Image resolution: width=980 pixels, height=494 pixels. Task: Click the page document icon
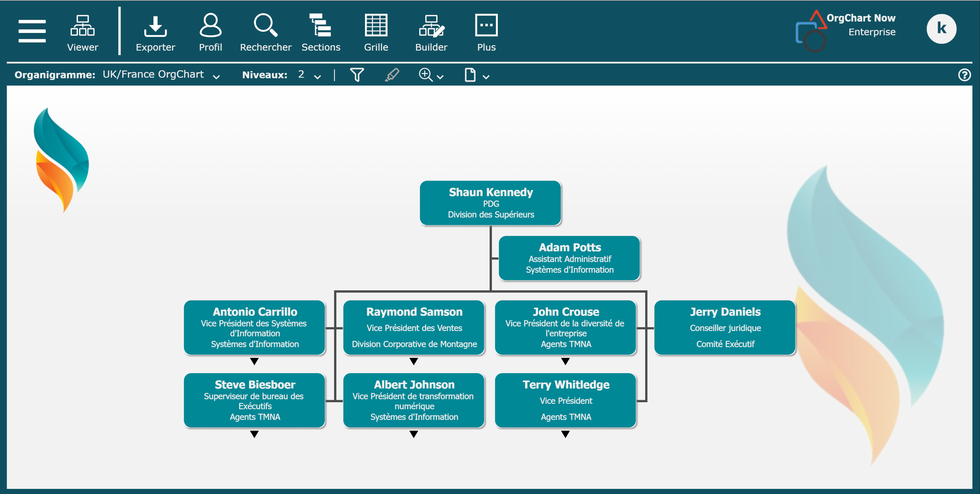pos(470,75)
